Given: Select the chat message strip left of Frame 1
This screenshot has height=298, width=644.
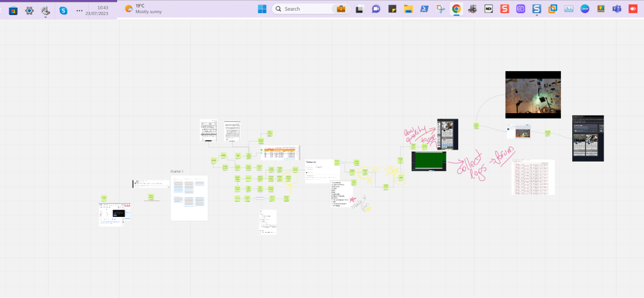Looking at the screenshot, I should click(150, 184).
